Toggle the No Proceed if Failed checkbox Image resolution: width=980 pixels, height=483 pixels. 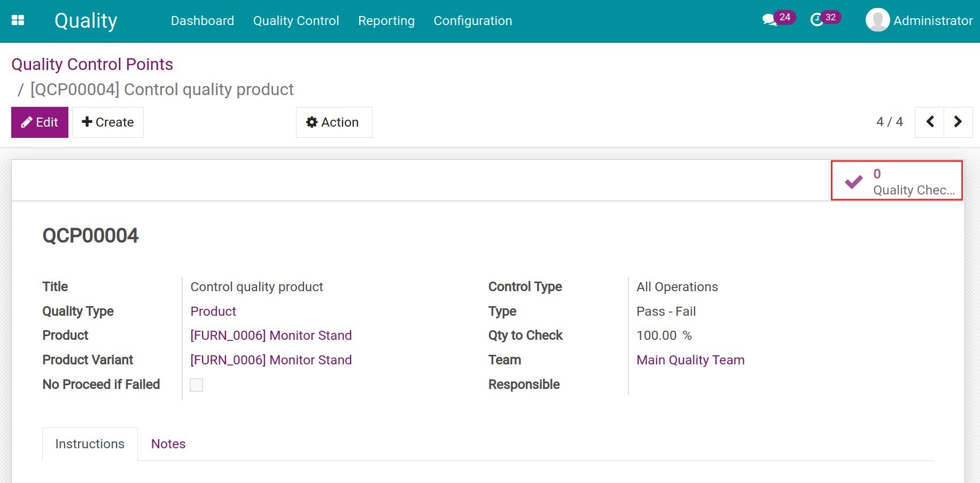point(197,385)
